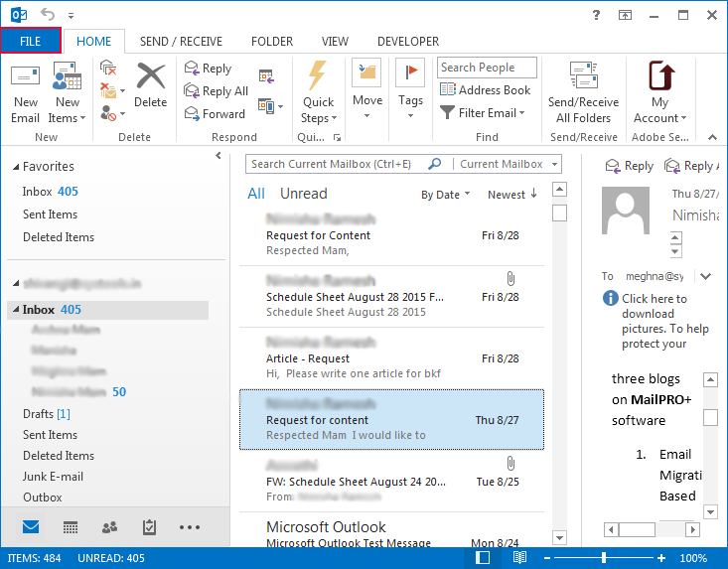Open the Tags flag menu
This screenshot has width=728, height=569.
(x=410, y=89)
